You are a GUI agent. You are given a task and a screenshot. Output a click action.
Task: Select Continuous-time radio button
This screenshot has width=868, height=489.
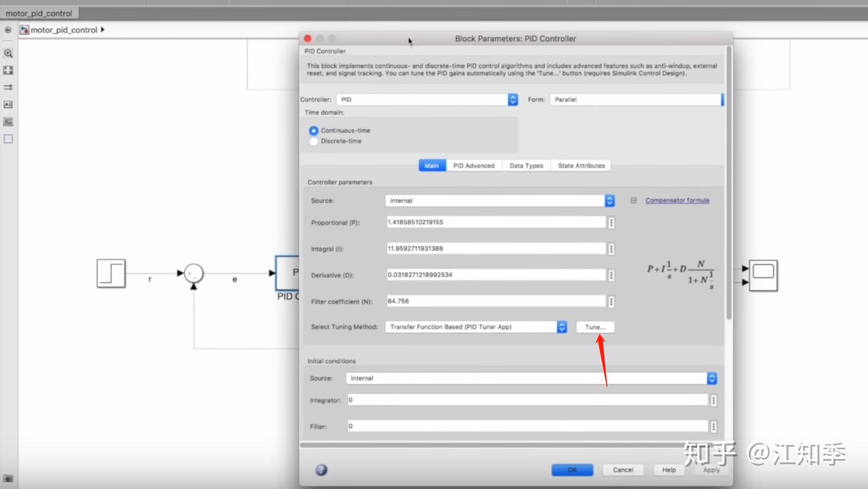click(x=314, y=131)
